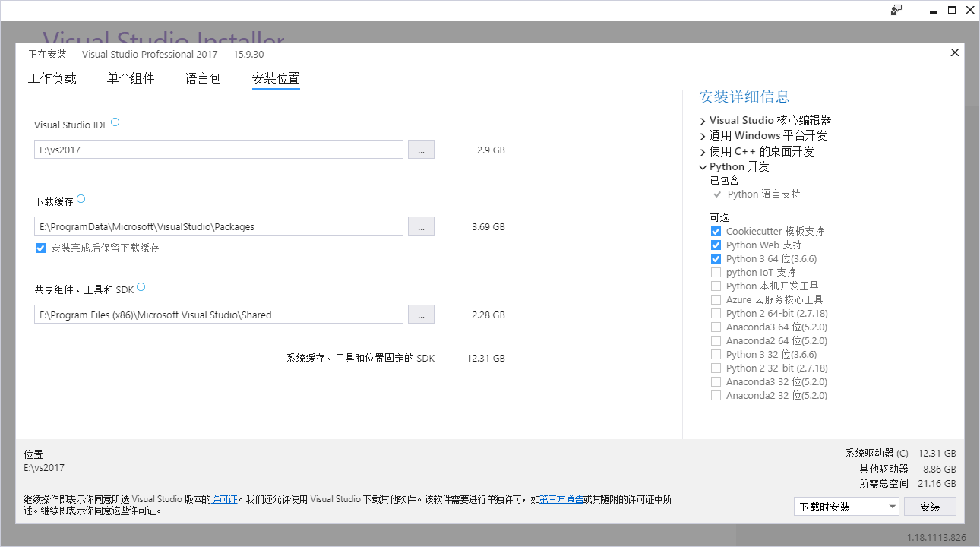This screenshot has height=547, width=980.
Task: Check Anaconda2 32 位(5.2.0)
Action: pos(716,395)
